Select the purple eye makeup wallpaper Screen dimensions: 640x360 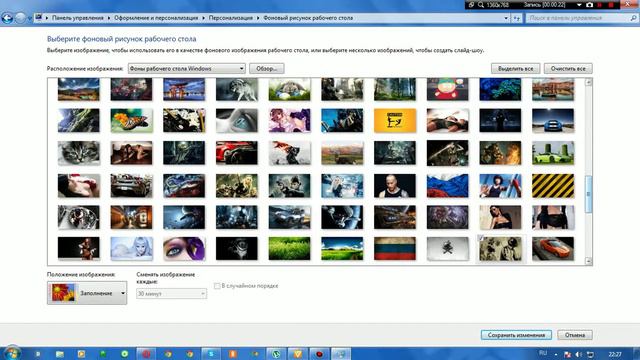click(x=184, y=248)
